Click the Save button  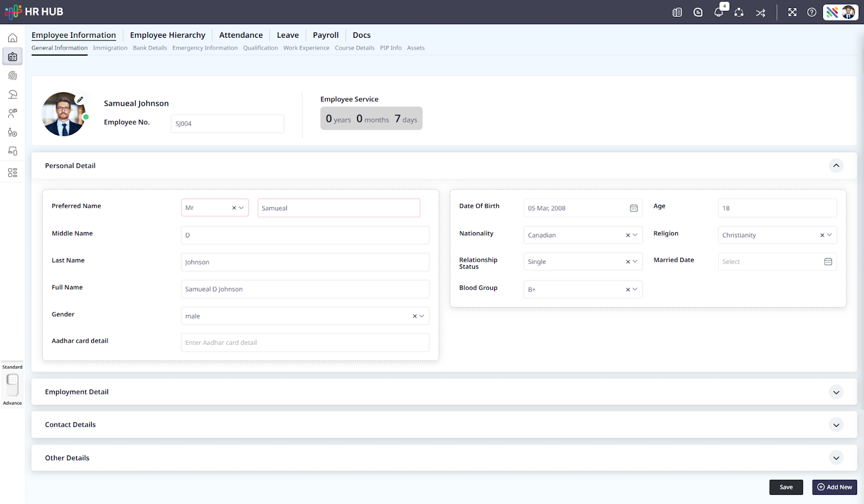click(786, 487)
